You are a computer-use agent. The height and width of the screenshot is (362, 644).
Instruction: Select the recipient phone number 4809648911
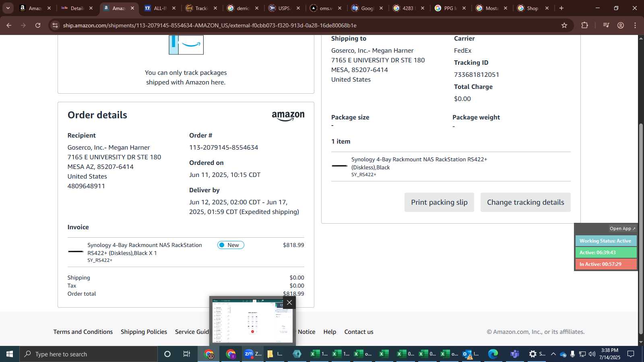[86, 186]
